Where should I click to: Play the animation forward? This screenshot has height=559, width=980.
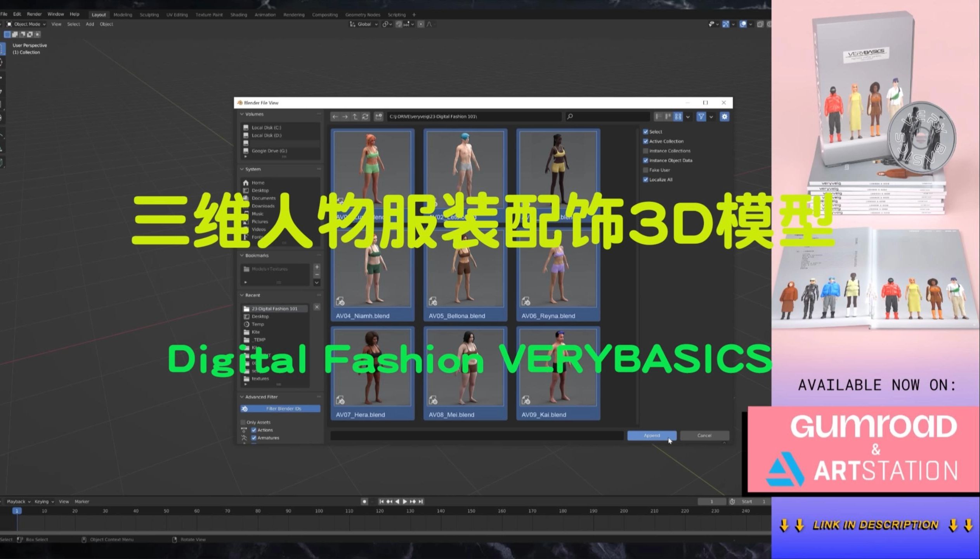click(x=405, y=502)
